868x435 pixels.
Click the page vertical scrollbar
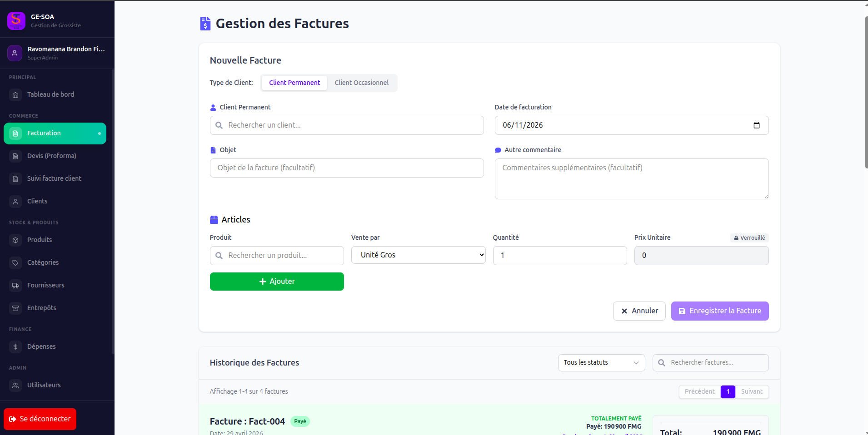pos(866,93)
